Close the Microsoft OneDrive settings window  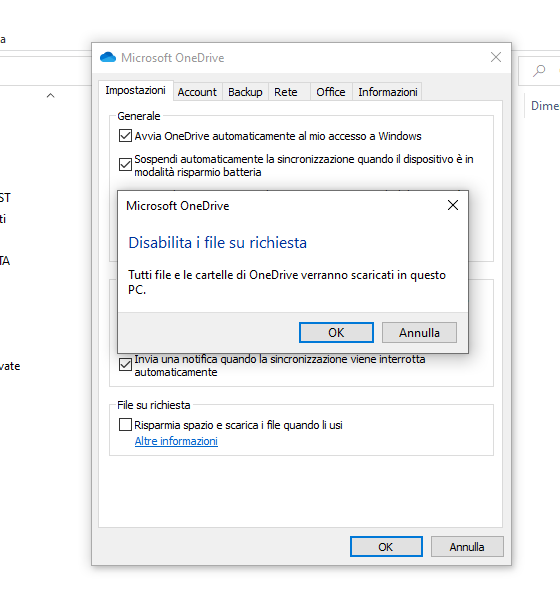pos(496,58)
